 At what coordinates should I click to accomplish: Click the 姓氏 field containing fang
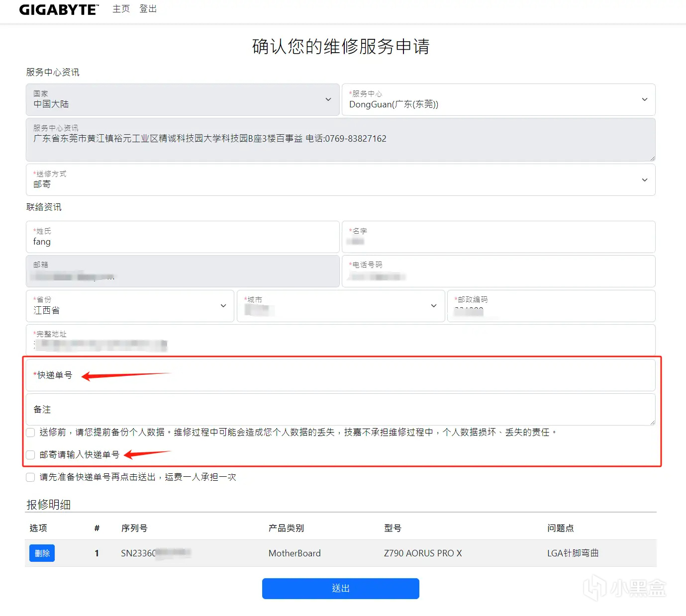pyautogui.click(x=183, y=237)
